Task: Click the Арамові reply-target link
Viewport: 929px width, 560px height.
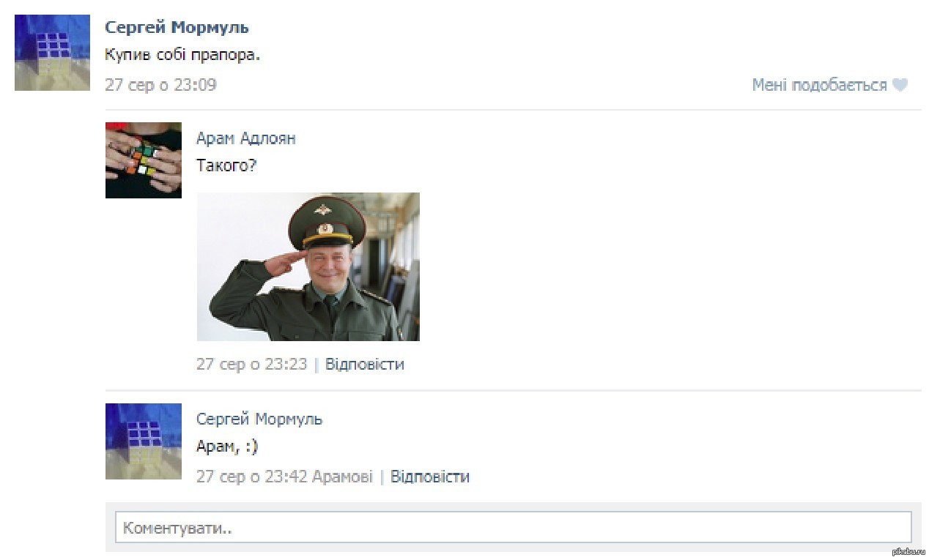Action: pos(342,477)
